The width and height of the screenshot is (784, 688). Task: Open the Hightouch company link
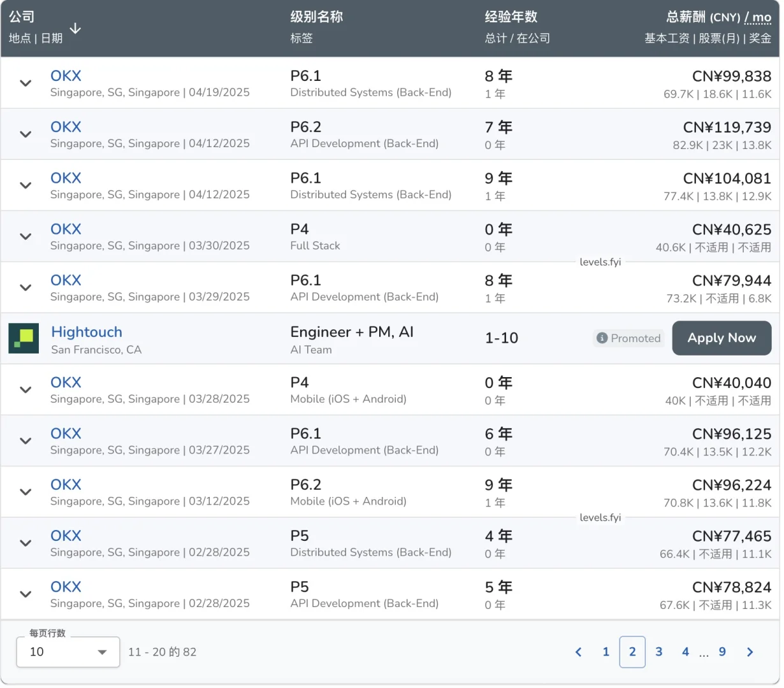coord(87,332)
